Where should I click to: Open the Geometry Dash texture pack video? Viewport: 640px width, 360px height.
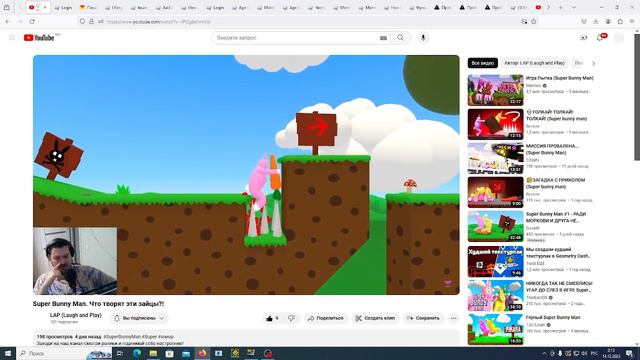coord(496,262)
